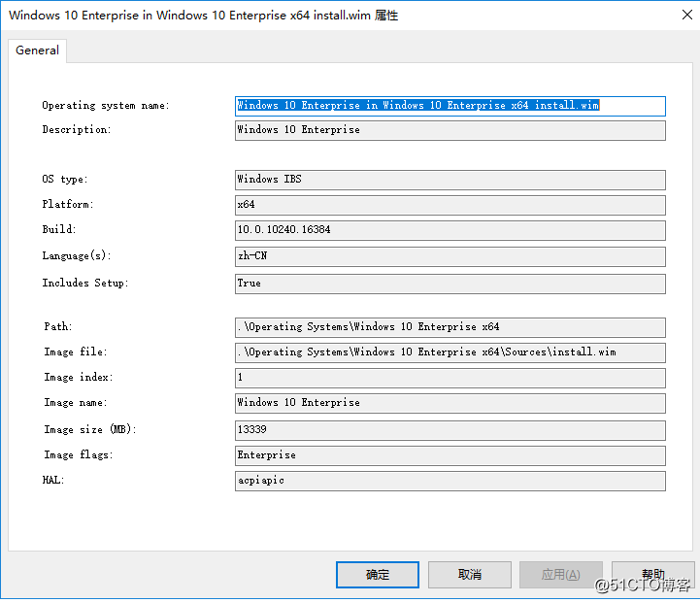
Task: Click the Operating system name field
Action: click(450, 106)
